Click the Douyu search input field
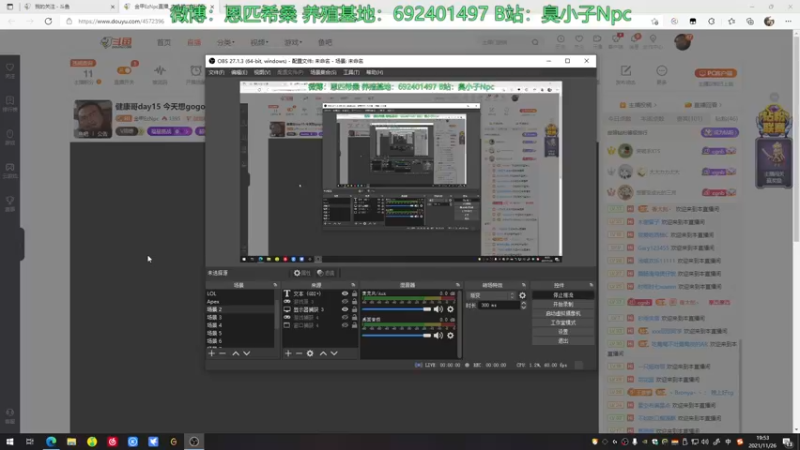Image resolution: width=800 pixels, height=450 pixels. [x=503, y=42]
